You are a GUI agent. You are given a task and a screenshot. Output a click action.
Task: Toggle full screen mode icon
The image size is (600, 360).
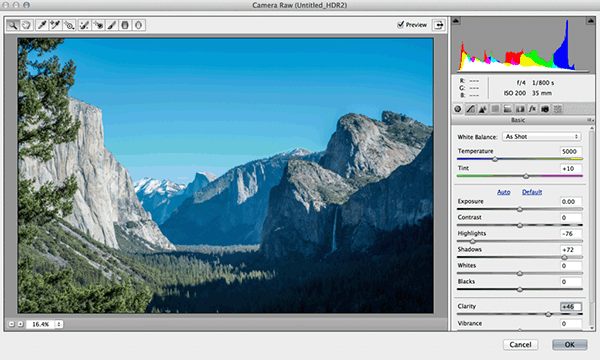click(439, 25)
